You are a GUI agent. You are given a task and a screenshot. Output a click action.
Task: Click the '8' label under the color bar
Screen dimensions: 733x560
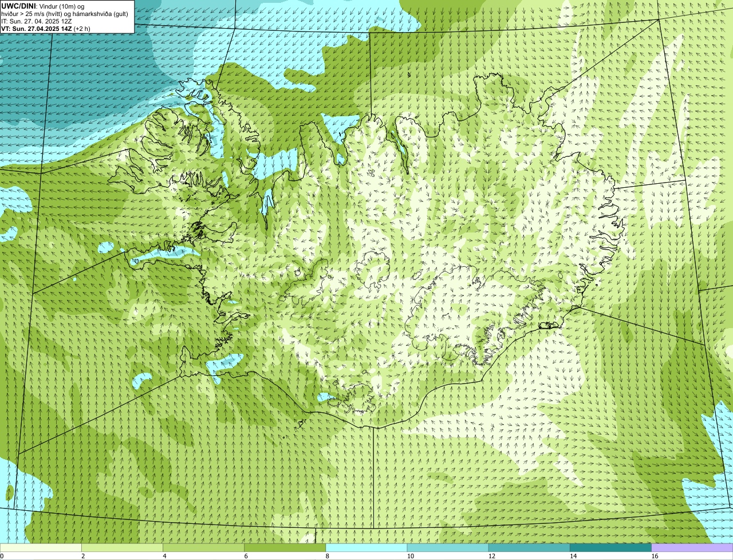point(328,556)
